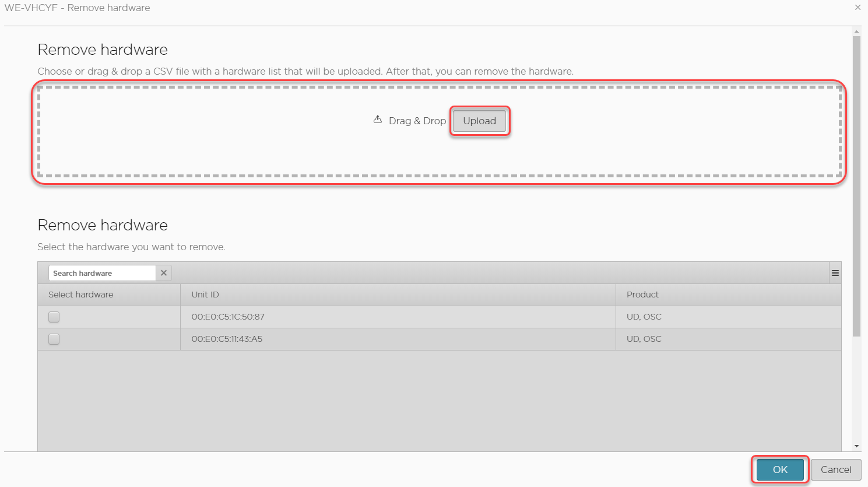The height and width of the screenshot is (487, 868).
Task: Click the Drag & Drop label
Action: coord(417,121)
